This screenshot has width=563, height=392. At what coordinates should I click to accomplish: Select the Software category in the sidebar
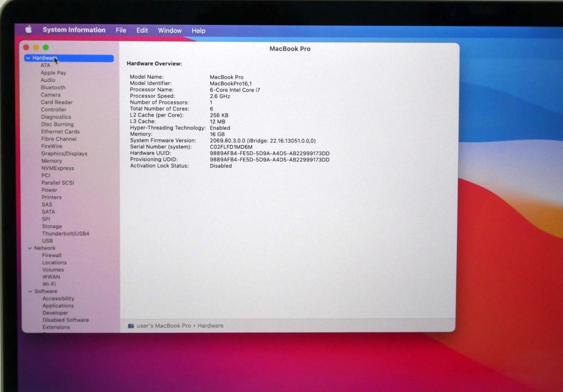(46, 291)
